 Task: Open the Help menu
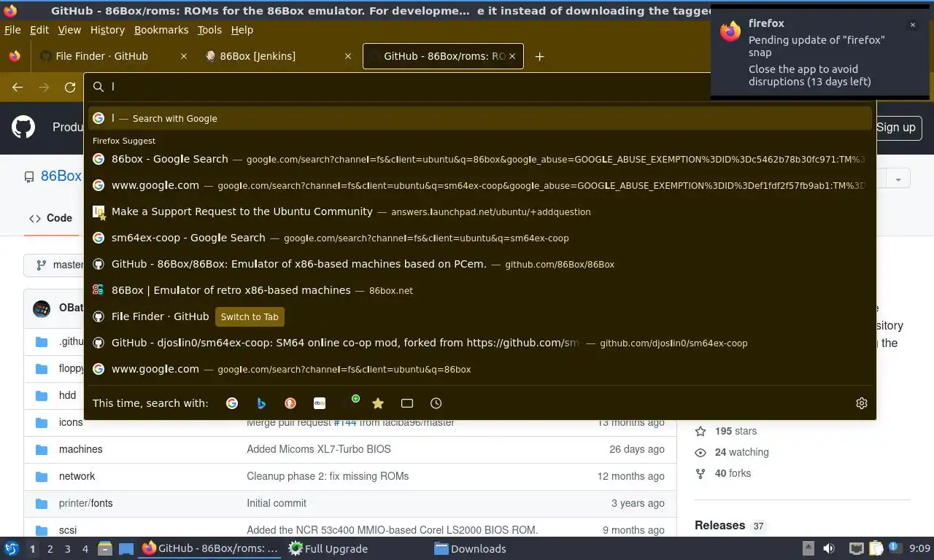click(242, 30)
